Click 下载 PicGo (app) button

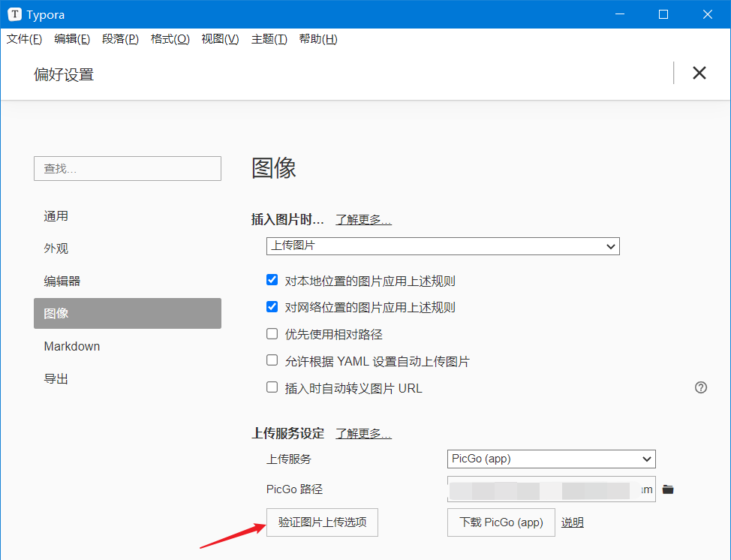pyautogui.click(x=501, y=522)
